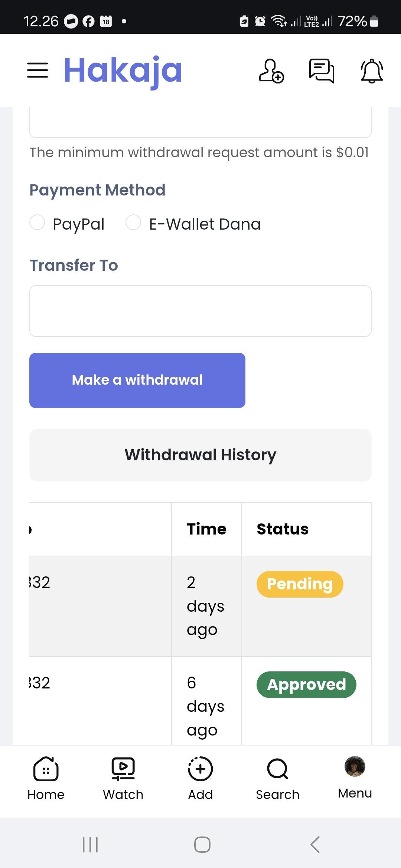Open the notifications bell
Image resolution: width=401 pixels, height=868 pixels.
372,70
